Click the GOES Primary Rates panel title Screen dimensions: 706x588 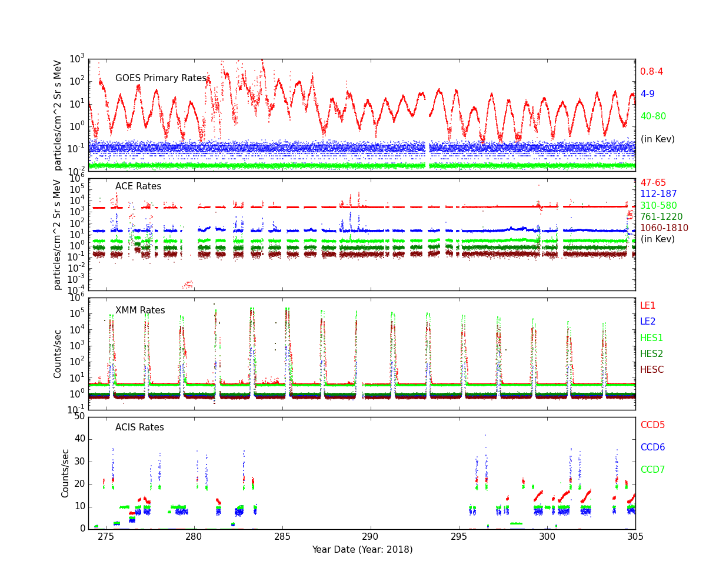coord(161,78)
